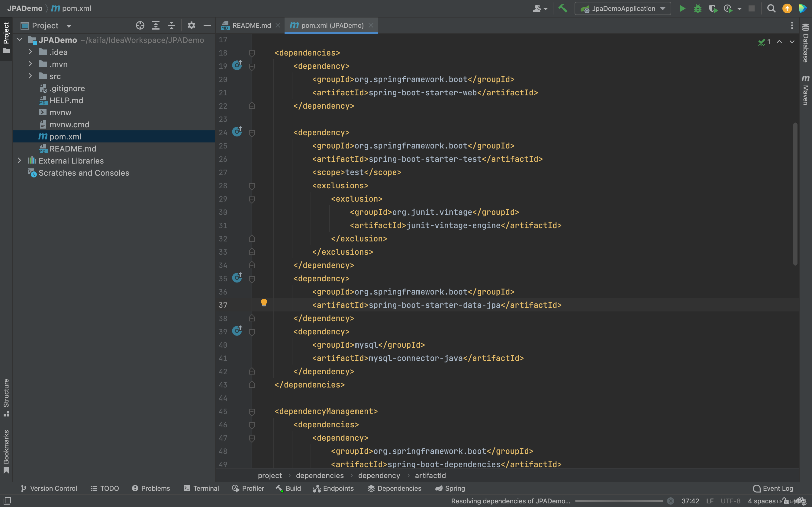Toggle the Maven tool window sidebar button
812x507 pixels.
coord(806,90)
